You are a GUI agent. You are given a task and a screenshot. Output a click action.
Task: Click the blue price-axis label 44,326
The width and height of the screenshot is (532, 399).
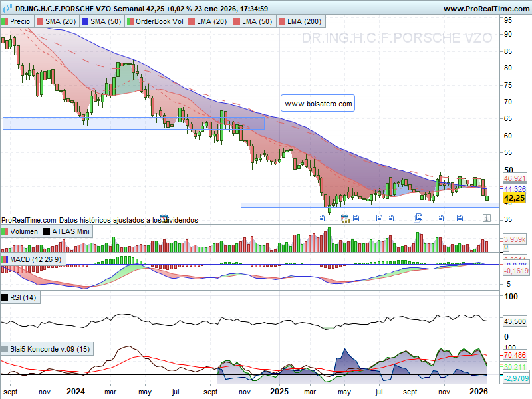(x=514, y=189)
